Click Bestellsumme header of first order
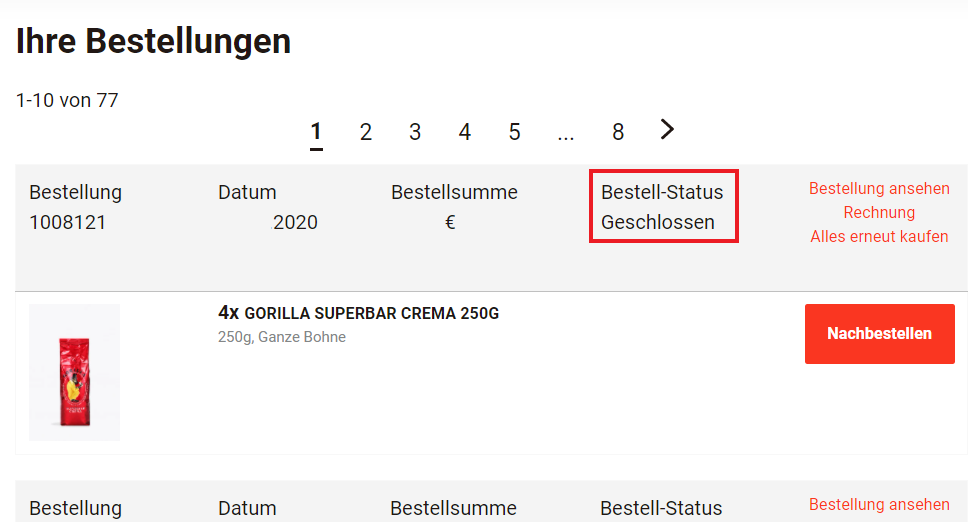 pyautogui.click(x=454, y=192)
